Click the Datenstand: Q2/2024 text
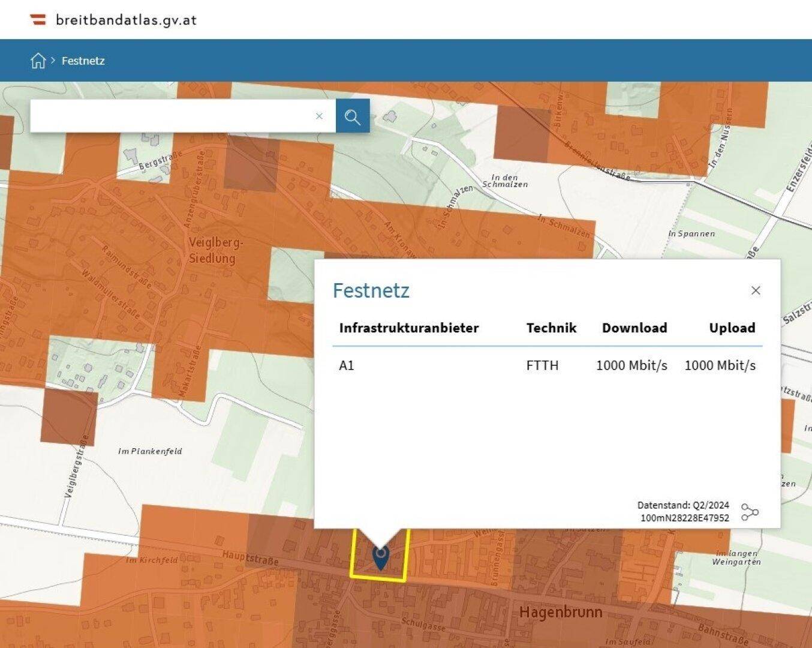812x648 pixels. point(683,505)
